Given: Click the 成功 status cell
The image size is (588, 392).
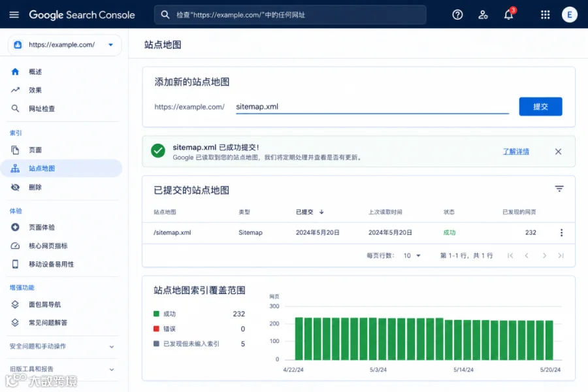Looking at the screenshot, I should click(x=449, y=233).
